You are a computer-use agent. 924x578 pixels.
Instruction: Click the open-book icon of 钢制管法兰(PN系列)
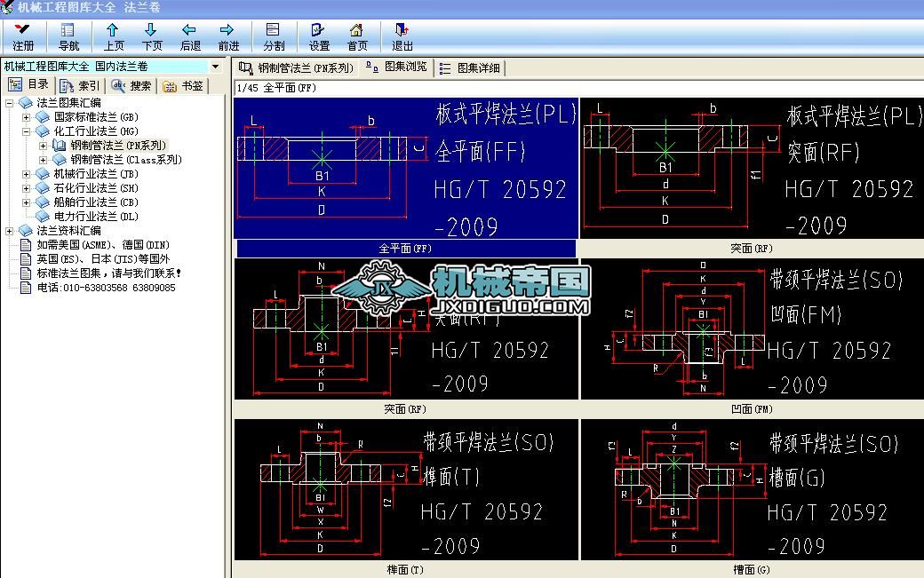tap(59, 145)
